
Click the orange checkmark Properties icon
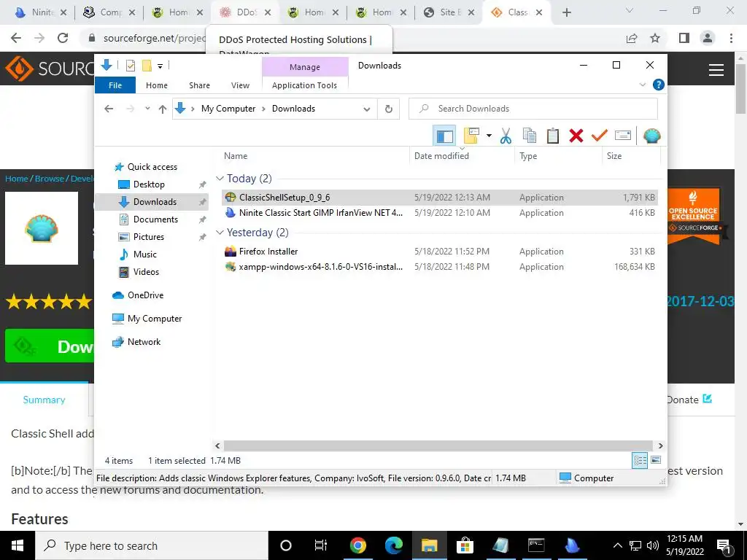point(600,136)
